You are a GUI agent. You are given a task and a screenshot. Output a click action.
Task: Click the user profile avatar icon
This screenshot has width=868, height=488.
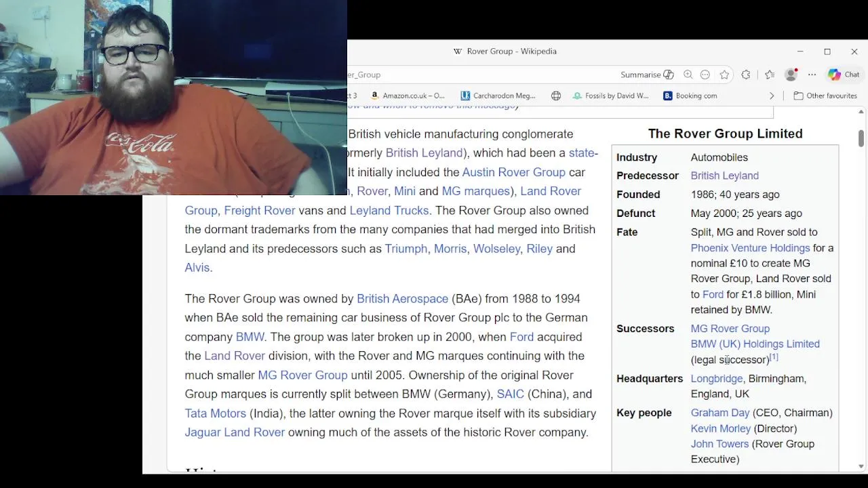coord(791,75)
